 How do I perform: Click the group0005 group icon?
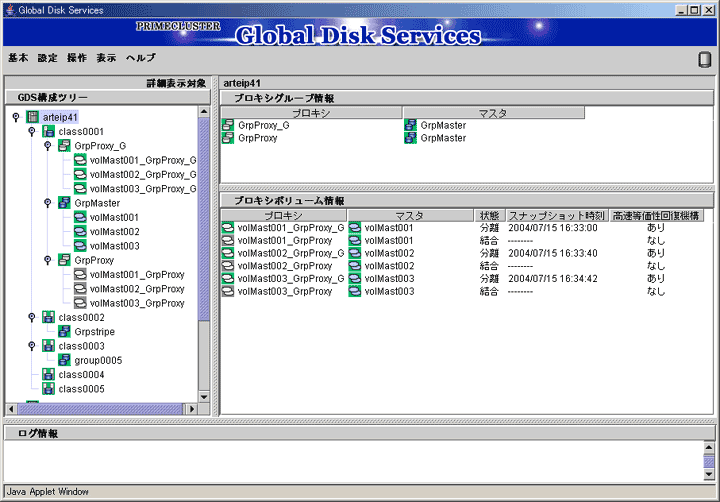(64, 360)
